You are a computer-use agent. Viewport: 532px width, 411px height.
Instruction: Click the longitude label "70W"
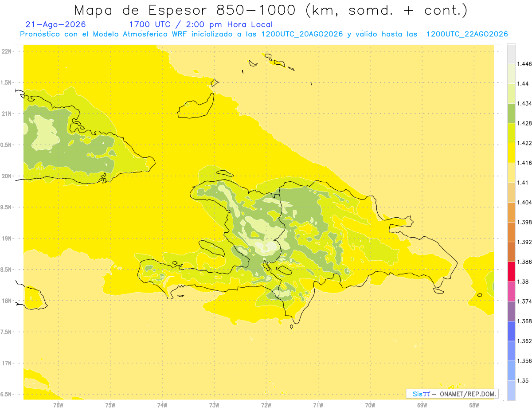(370, 405)
